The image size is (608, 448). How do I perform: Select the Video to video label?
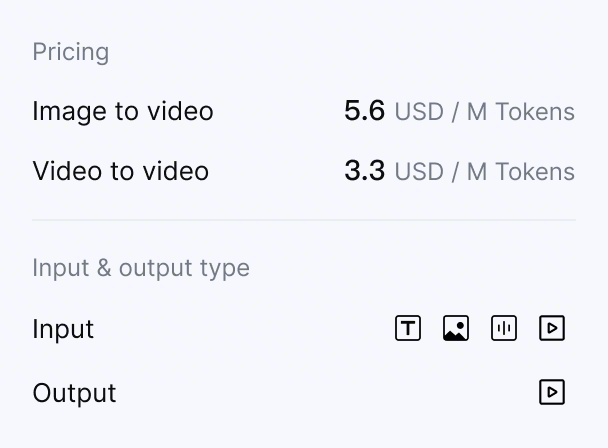click(x=121, y=171)
